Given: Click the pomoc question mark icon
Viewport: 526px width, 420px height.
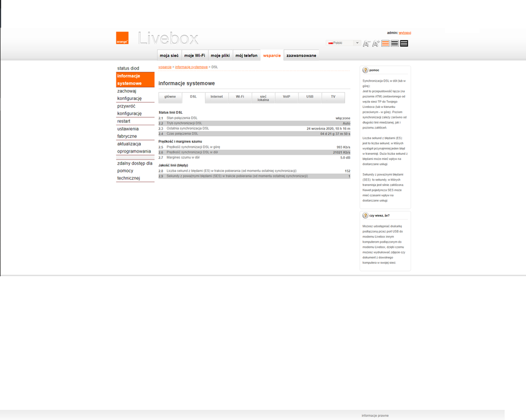Looking at the screenshot, I should click(365, 70).
